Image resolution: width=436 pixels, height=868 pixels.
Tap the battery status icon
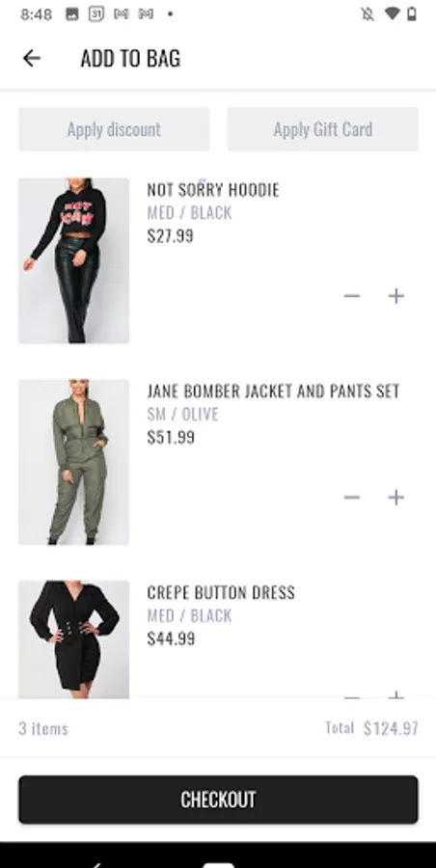tap(412, 14)
